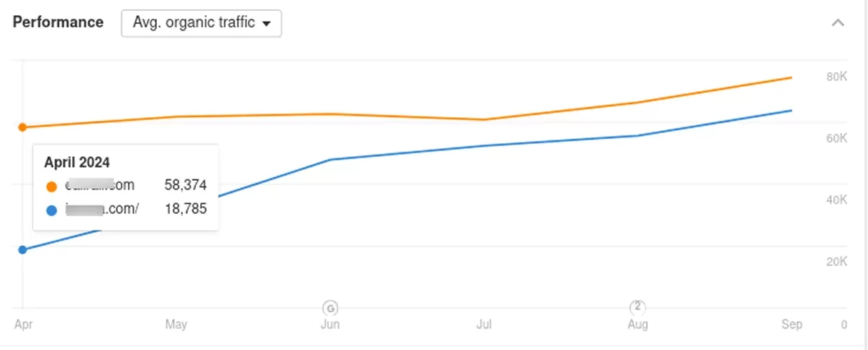The image size is (868, 350).
Task: Click the May label on the x-axis
Action: [176, 325]
